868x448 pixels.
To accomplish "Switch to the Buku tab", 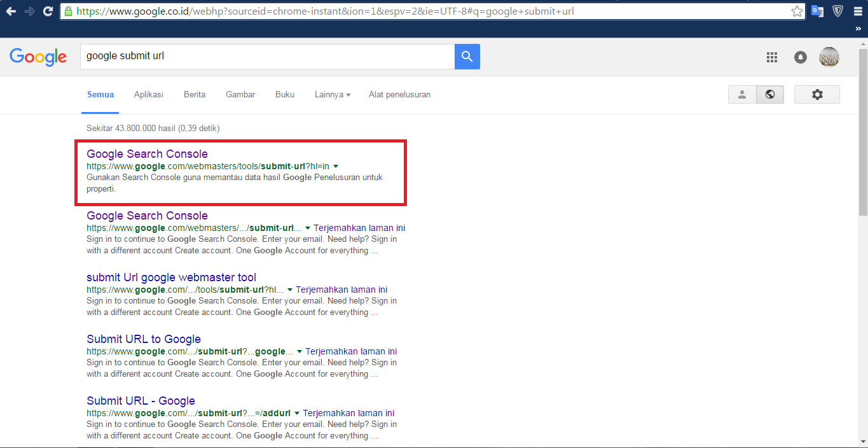I will (x=285, y=94).
